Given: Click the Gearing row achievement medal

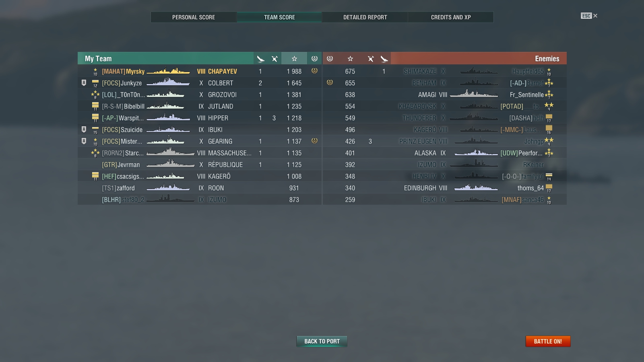Looking at the screenshot, I should 314,141.
